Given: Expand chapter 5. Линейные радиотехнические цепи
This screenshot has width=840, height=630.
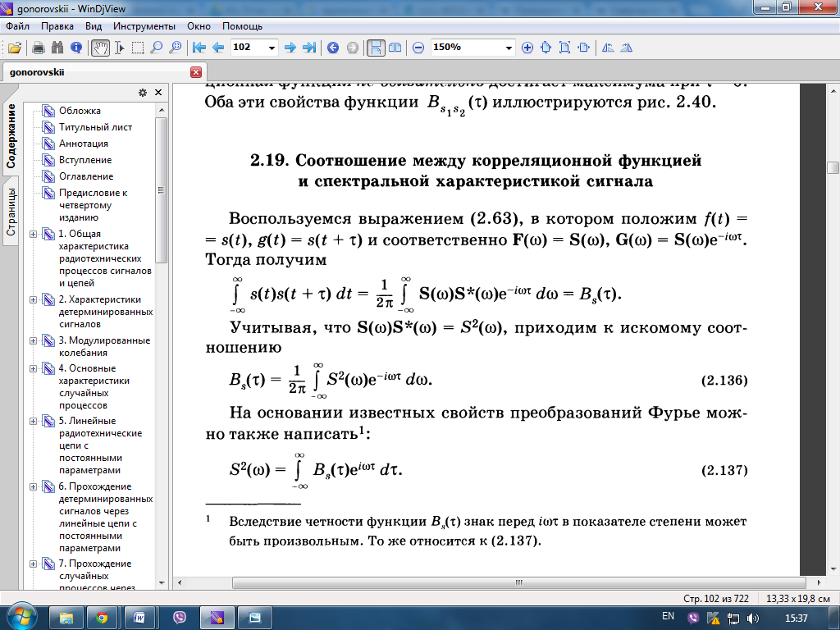Looking at the screenshot, I should pos(33,421).
